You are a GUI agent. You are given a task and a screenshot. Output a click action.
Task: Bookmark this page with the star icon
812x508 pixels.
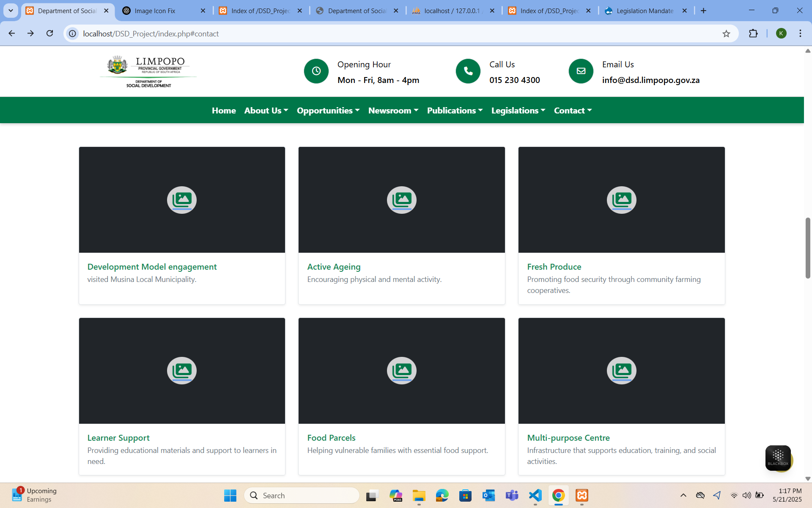point(726,34)
